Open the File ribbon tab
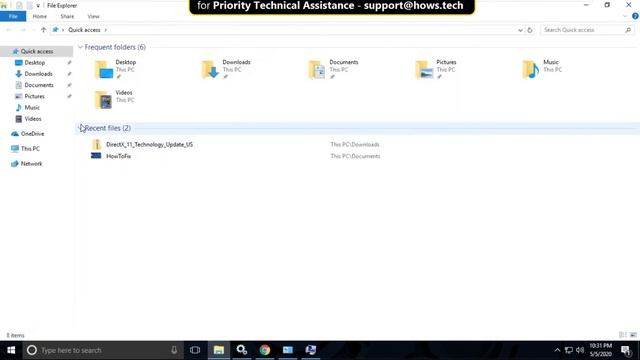 [13, 16]
